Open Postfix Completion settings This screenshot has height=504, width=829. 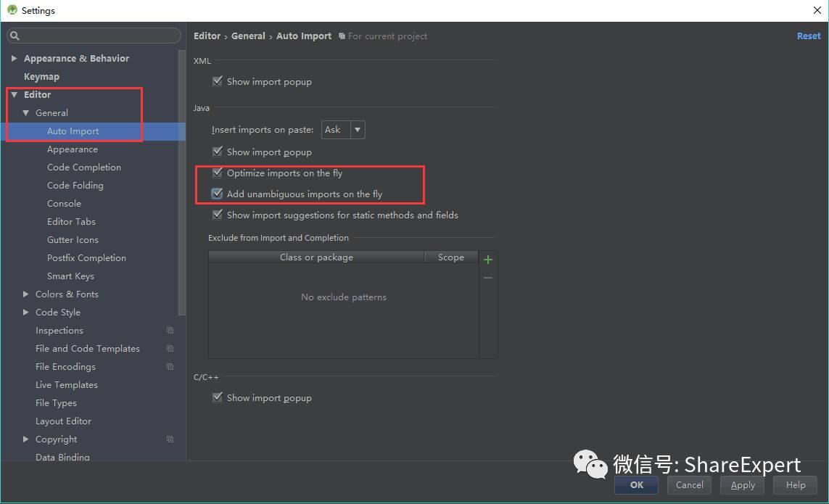click(x=87, y=258)
